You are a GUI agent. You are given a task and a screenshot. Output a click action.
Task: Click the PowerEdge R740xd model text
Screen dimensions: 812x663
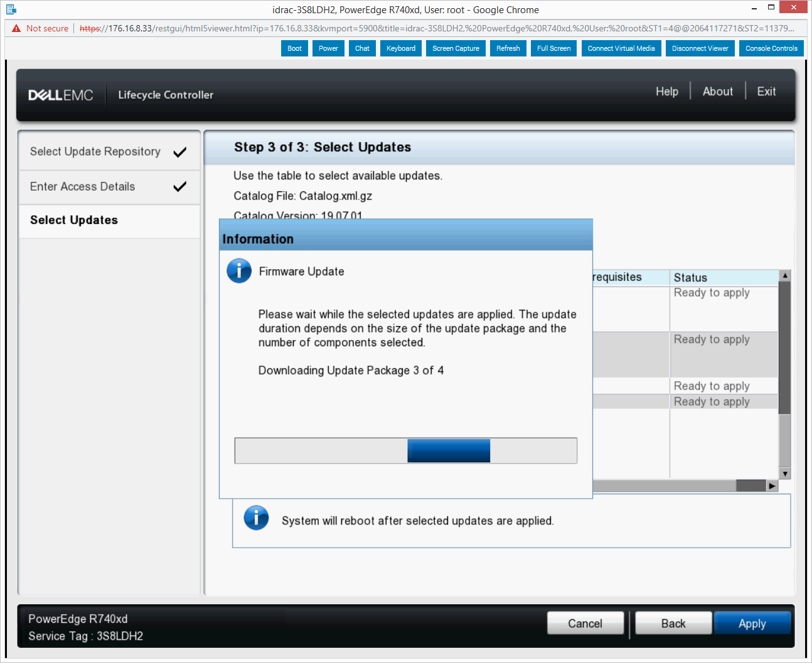click(78, 619)
